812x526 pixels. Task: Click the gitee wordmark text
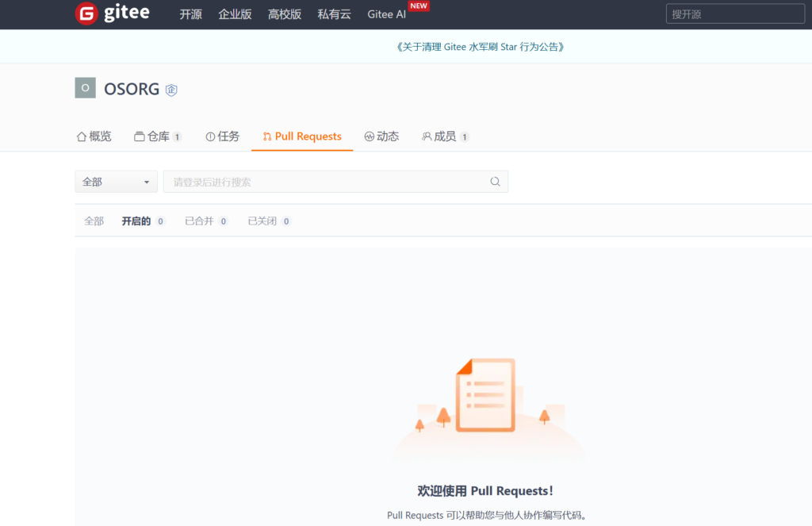[x=127, y=13]
